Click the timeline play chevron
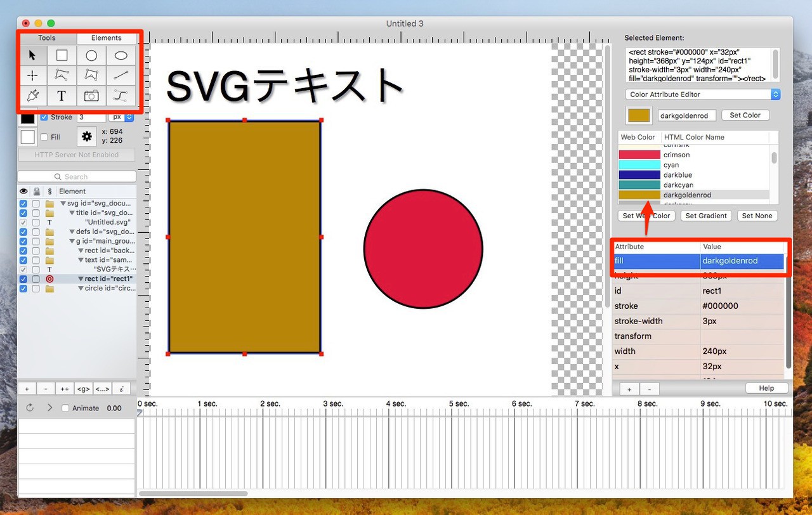This screenshot has width=812, height=515. pyautogui.click(x=49, y=408)
